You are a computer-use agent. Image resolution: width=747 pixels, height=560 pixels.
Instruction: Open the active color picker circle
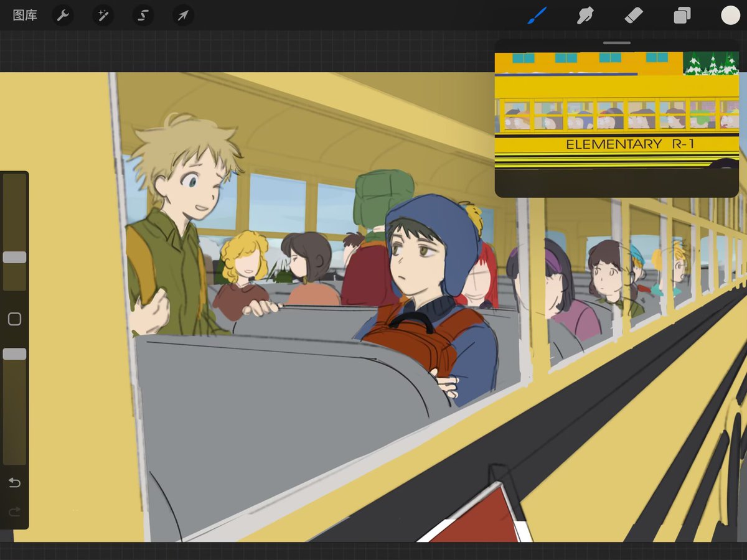point(730,16)
